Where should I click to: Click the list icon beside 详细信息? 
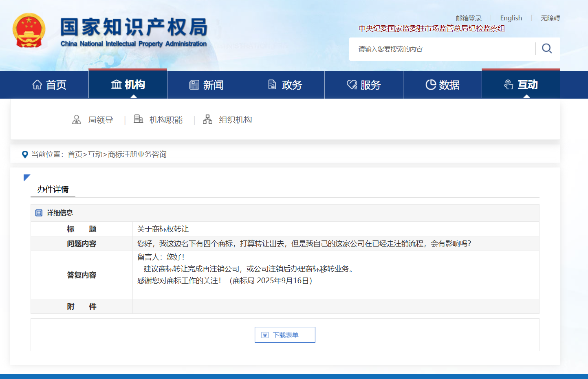pyautogui.click(x=39, y=213)
